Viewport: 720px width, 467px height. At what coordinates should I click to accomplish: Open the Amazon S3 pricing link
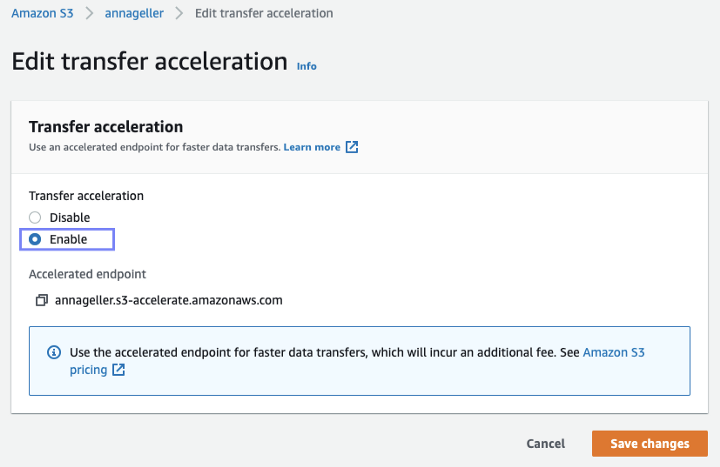pyautogui.click(x=620, y=353)
